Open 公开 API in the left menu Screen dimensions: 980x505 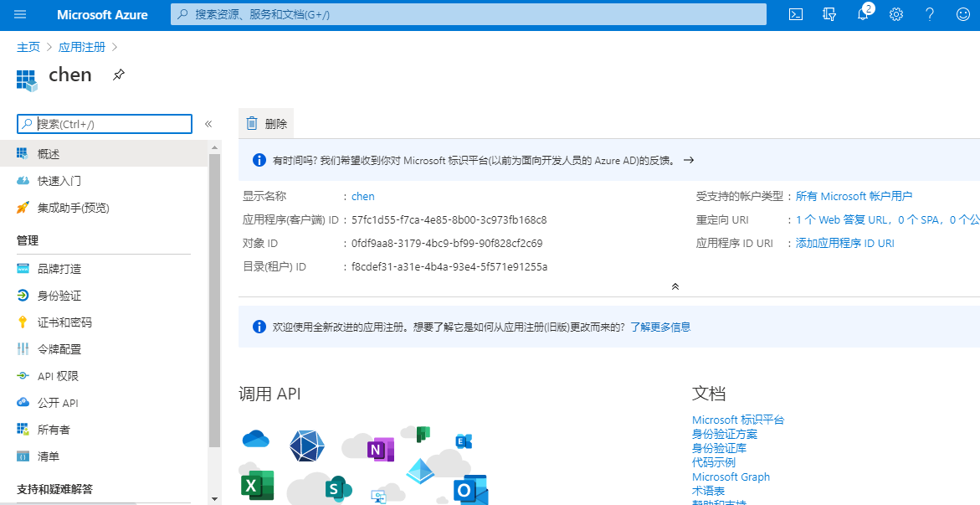coord(104,404)
